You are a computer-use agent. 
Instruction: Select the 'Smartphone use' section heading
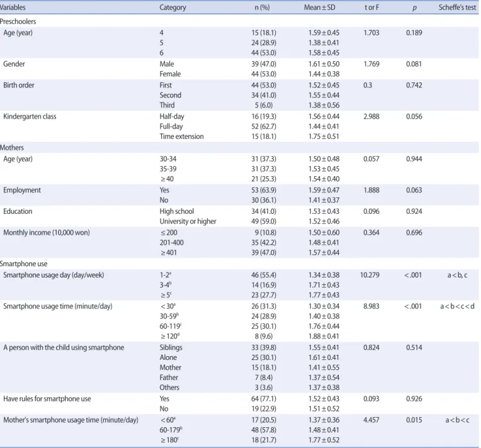[24, 264]
